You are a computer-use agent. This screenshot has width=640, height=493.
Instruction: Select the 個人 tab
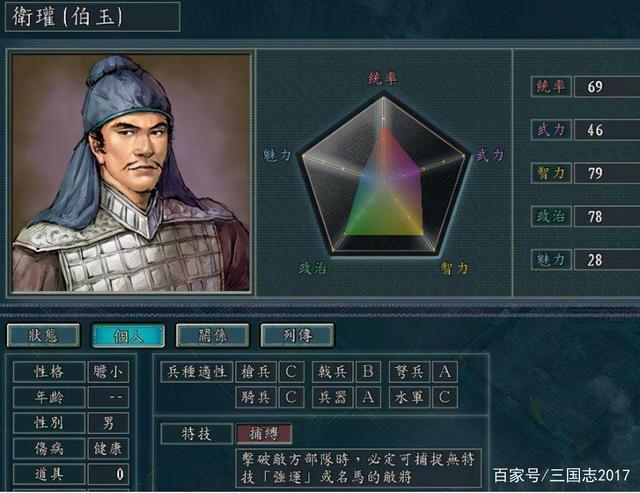pos(128,335)
